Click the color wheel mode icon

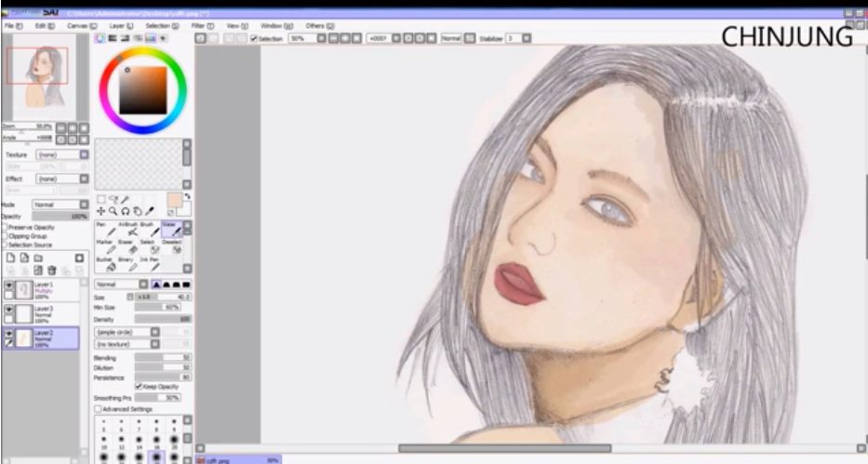100,38
